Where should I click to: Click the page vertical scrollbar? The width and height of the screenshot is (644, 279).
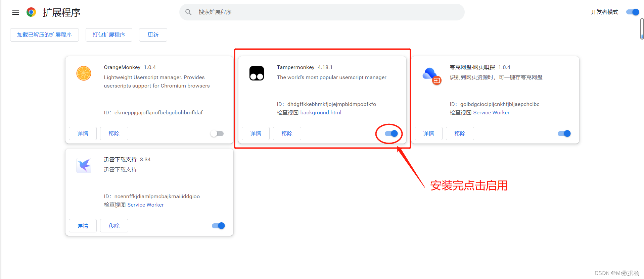[642, 29]
